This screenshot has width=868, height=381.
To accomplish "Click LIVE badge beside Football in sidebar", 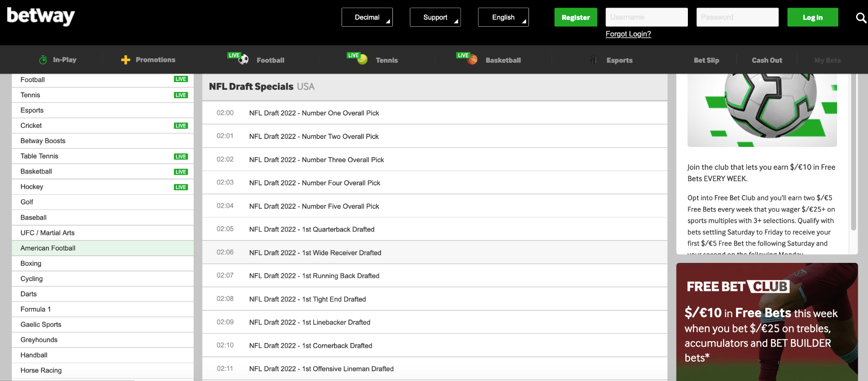I will click(x=181, y=79).
